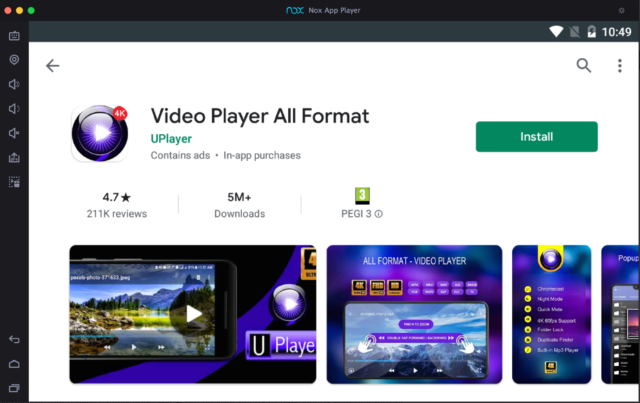Click Nox recent apps button
Viewport: 640px width, 403px height.
tap(14, 388)
